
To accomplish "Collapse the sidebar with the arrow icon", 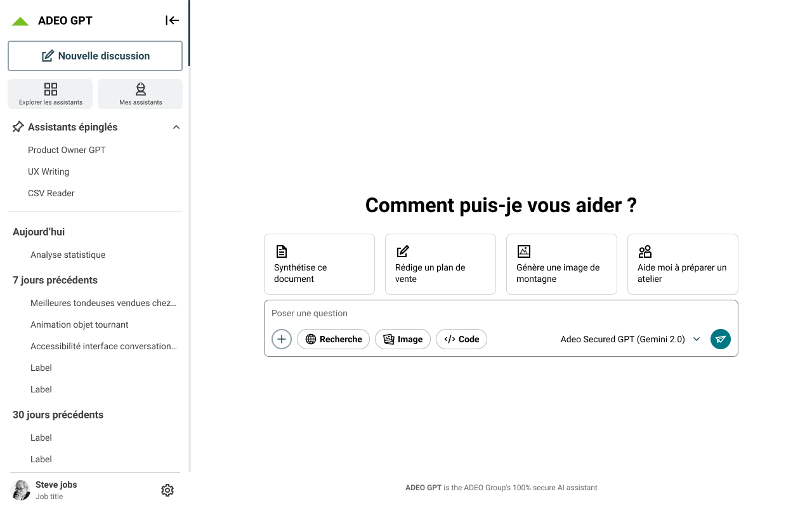I will click(172, 20).
